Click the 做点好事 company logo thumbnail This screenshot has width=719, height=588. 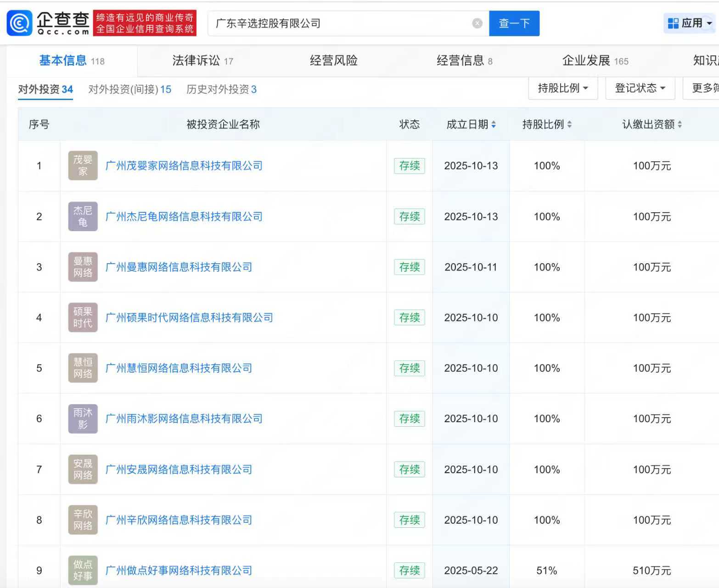83,570
